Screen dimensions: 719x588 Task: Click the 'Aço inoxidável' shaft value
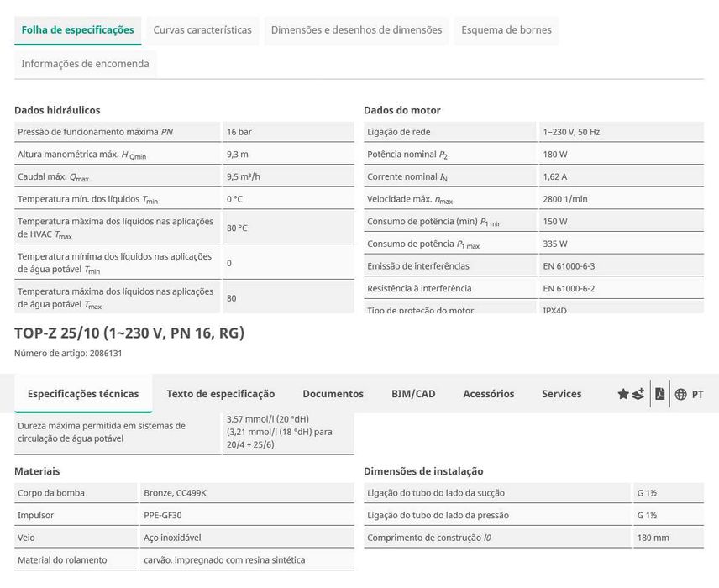coord(172,538)
